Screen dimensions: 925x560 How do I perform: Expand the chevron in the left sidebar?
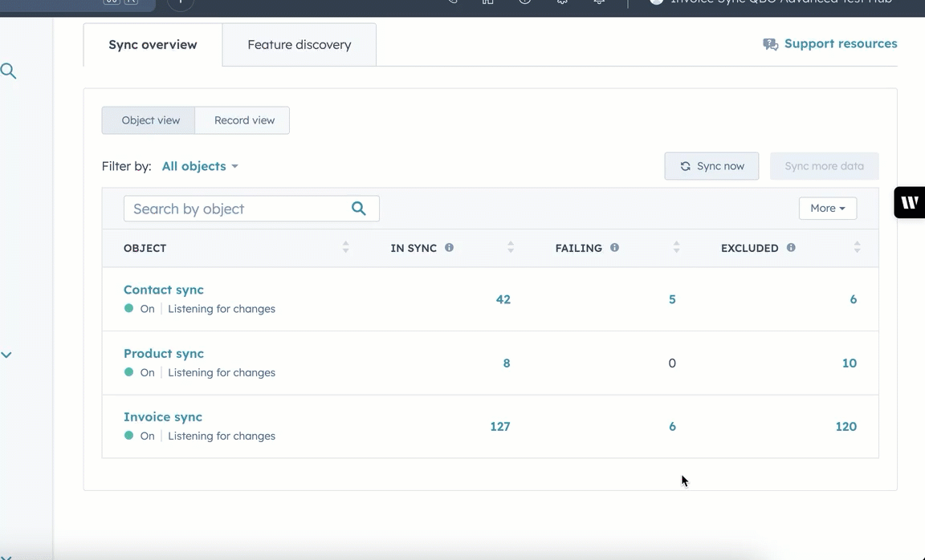pyautogui.click(x=6, y=355)
